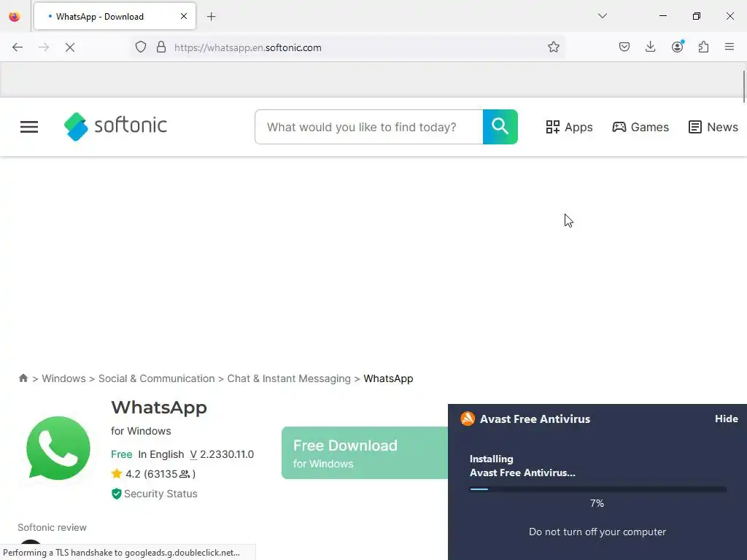Bookmark this page with the star

coord(553,47)
